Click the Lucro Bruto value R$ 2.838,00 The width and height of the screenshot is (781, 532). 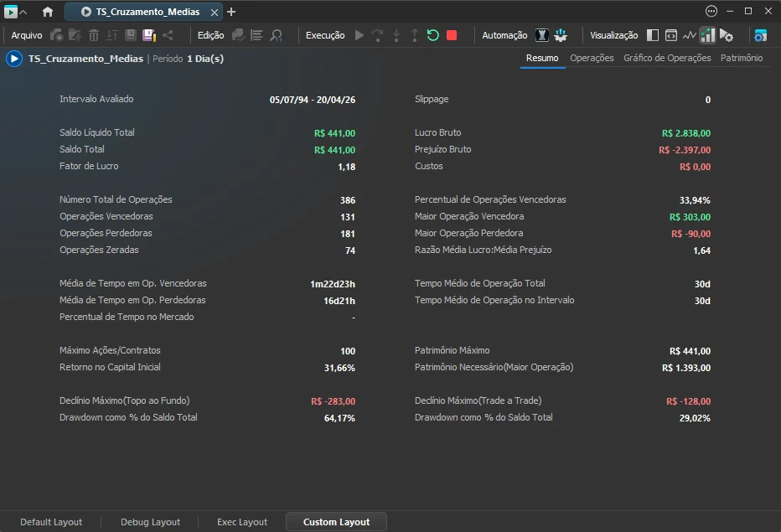[685, 133]
